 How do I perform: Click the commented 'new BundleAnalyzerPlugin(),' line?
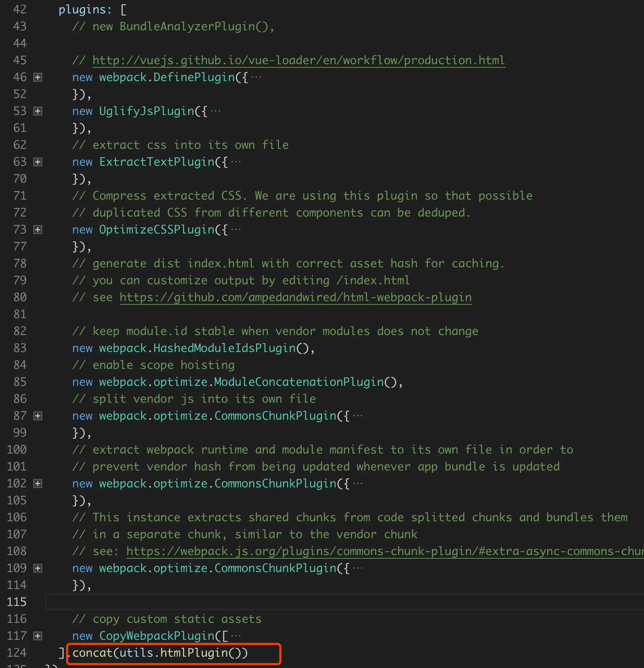point(173,26)
